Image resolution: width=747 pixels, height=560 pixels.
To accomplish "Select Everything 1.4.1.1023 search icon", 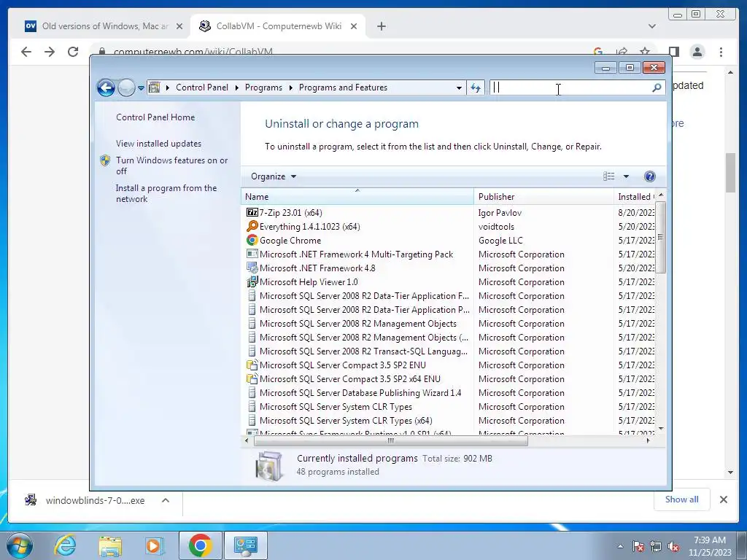I will [252, 226].
